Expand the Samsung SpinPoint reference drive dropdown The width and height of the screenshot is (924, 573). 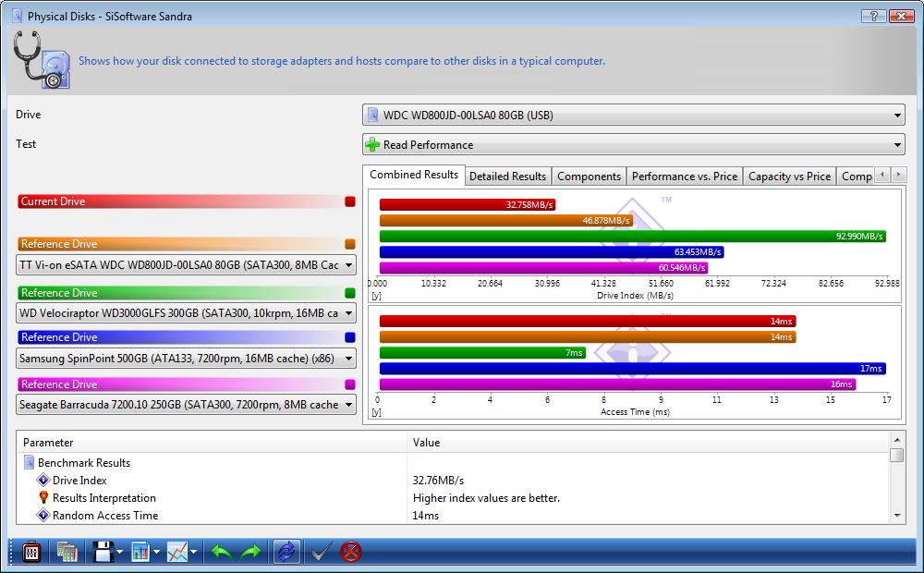187,359
